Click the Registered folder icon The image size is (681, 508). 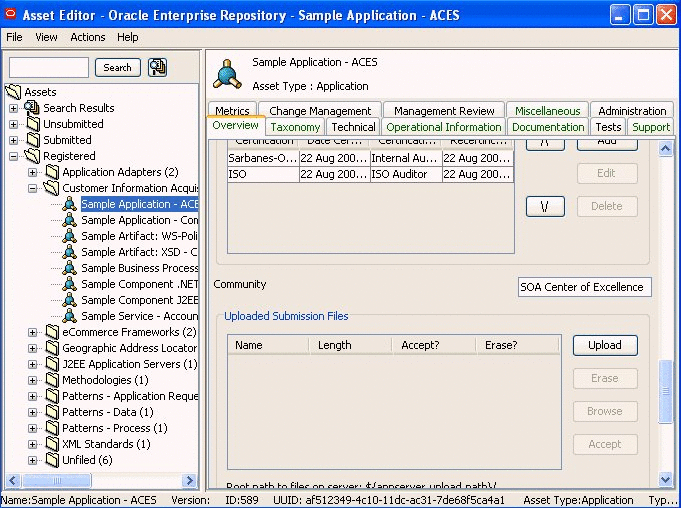click(31, 156)
